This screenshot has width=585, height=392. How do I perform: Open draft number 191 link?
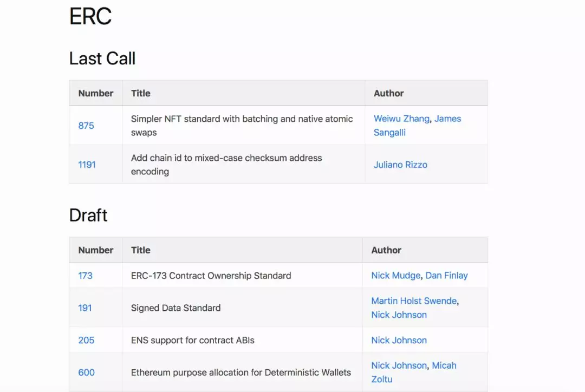pyautogui.click(x=84, y=308)
